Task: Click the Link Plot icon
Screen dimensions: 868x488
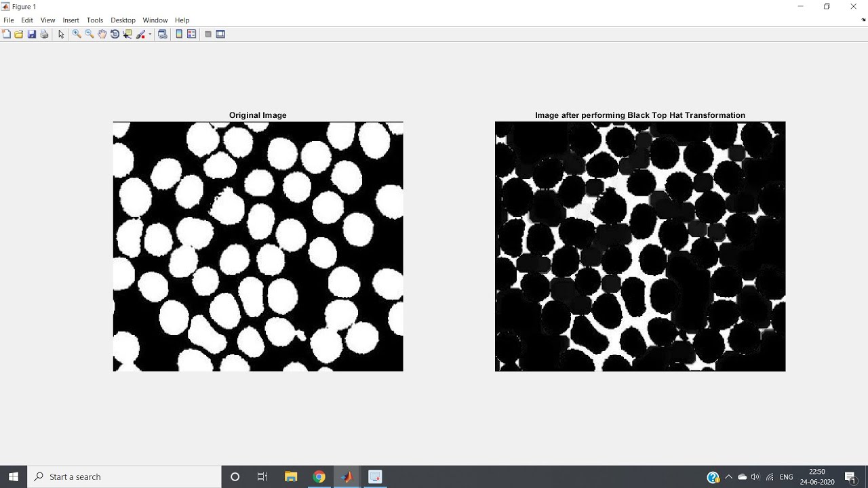Action: coord(163,34)
